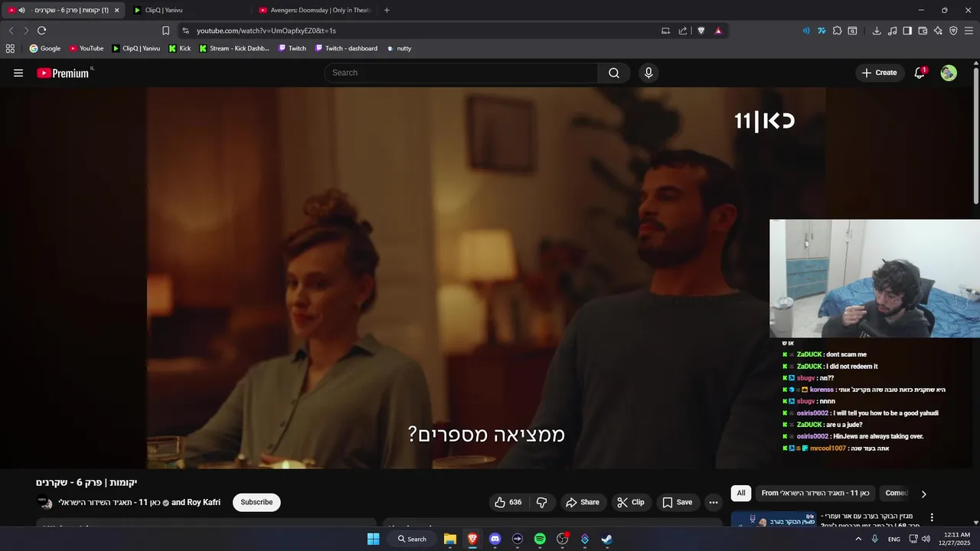Switch to the ClipQ | Yanivu tab
980x551 pixels.
[x=188, y=10]
